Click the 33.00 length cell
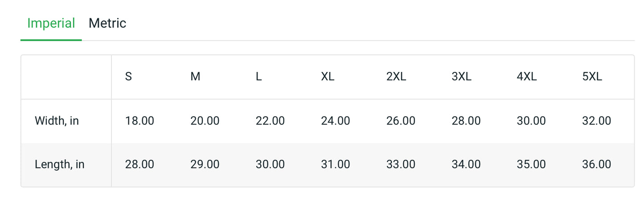Image resolution: width=644 pixels, height=205 pixels. pyautogui.click(x=401, y=164)
